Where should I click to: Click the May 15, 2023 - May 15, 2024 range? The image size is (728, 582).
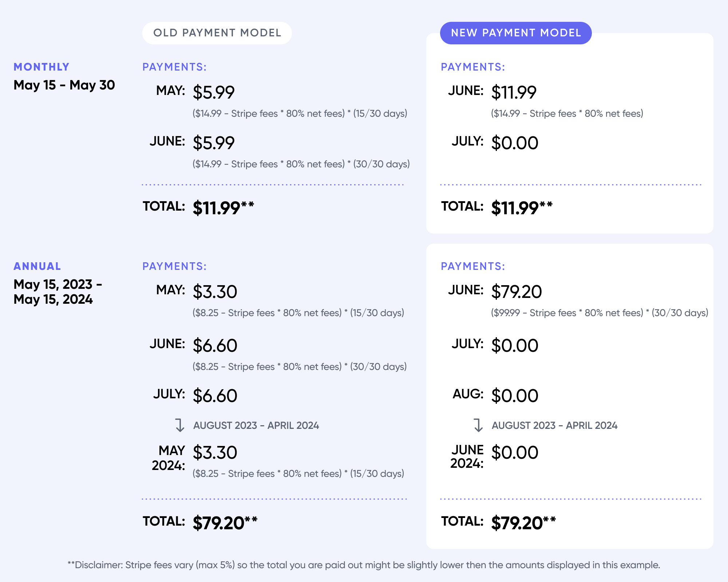point(58,292)
